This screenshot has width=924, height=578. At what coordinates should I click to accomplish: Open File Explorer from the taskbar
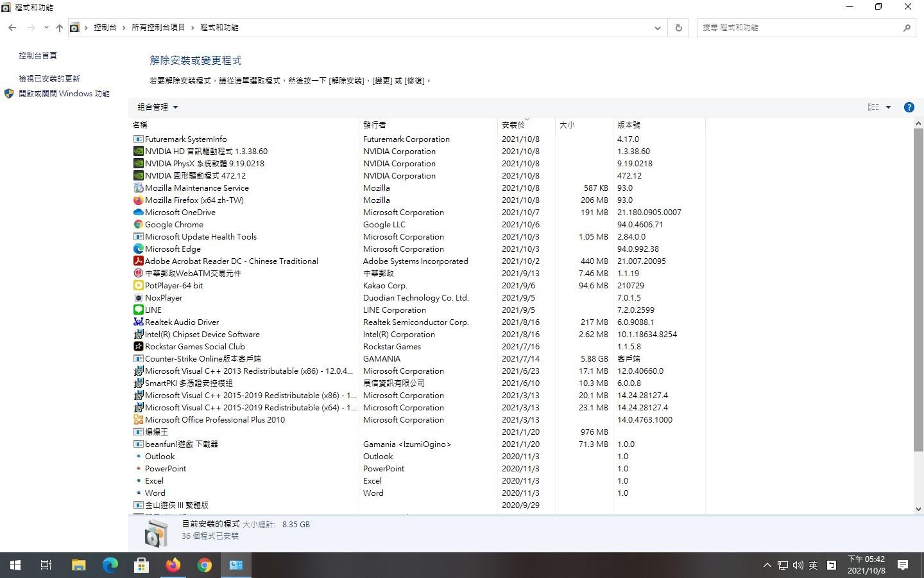(79, 565)
